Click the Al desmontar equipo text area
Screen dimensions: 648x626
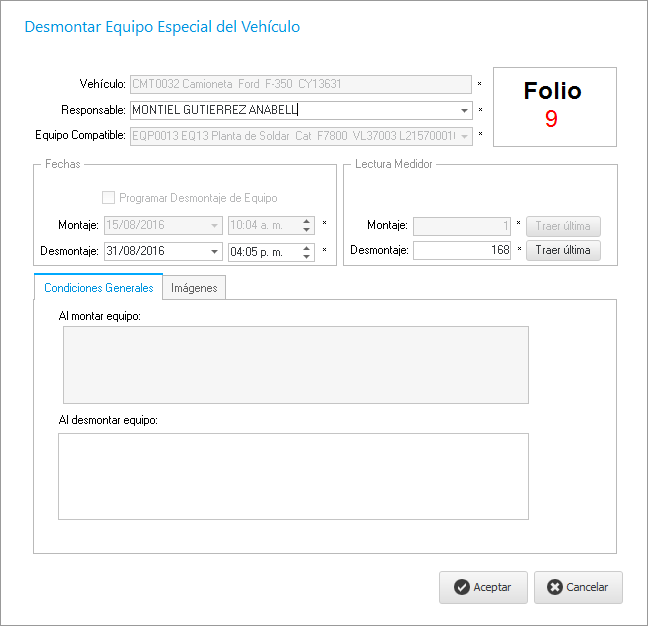pyautogui.click(x=293, y=476)
